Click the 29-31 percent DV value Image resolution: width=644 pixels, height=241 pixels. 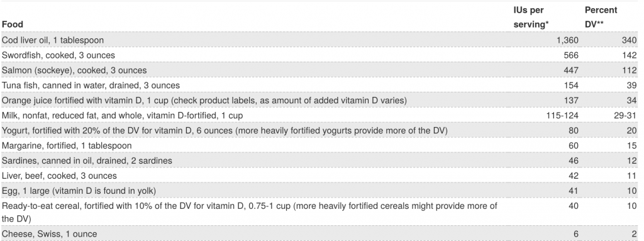[625, 116]
